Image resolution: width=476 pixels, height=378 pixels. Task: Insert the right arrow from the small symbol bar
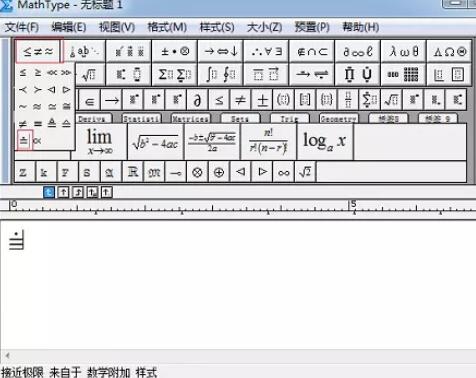click(x=112, y=100)
